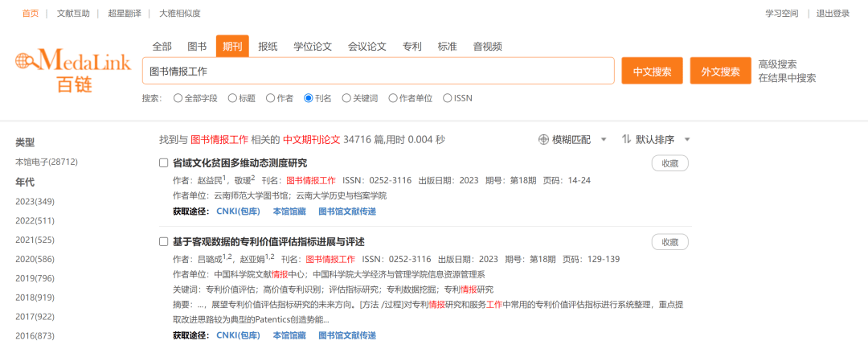The width and height of the screenshot is (868, 345).
Task: Select the 关键词 radio button
Action: pyautogui.click(x=346, y=99)
